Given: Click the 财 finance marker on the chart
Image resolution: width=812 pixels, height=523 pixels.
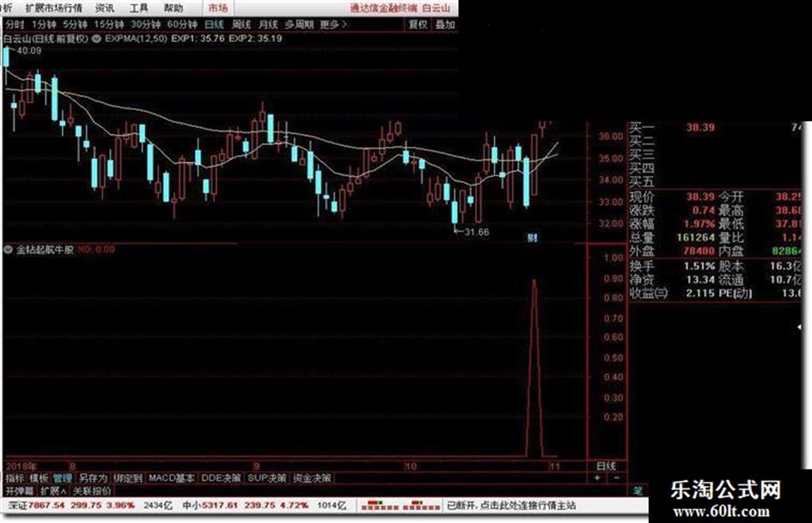Looking at the screenshot, I should [532, 238].
